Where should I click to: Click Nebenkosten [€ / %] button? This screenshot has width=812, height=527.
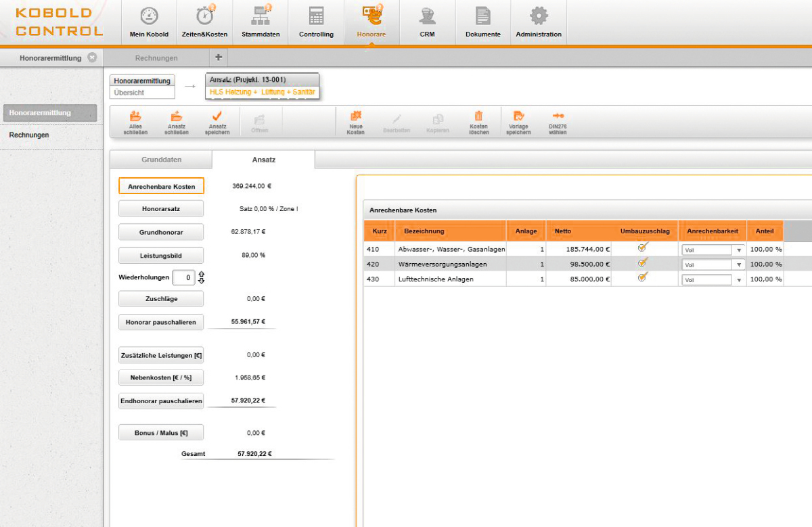coord(161,377)
